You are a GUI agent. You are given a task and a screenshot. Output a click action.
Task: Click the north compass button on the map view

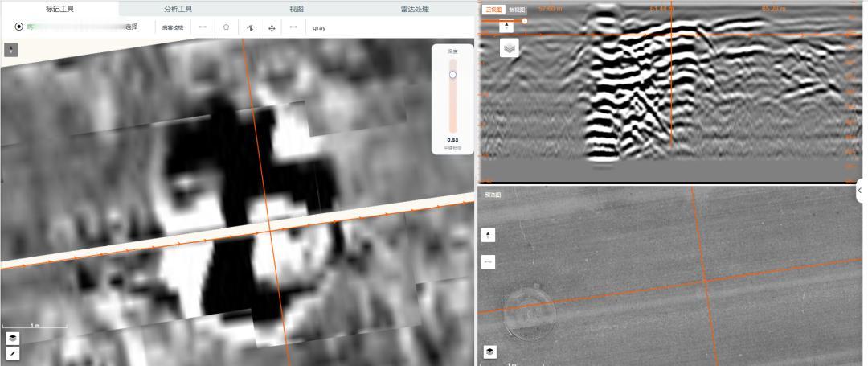click(x=11, y=50)
